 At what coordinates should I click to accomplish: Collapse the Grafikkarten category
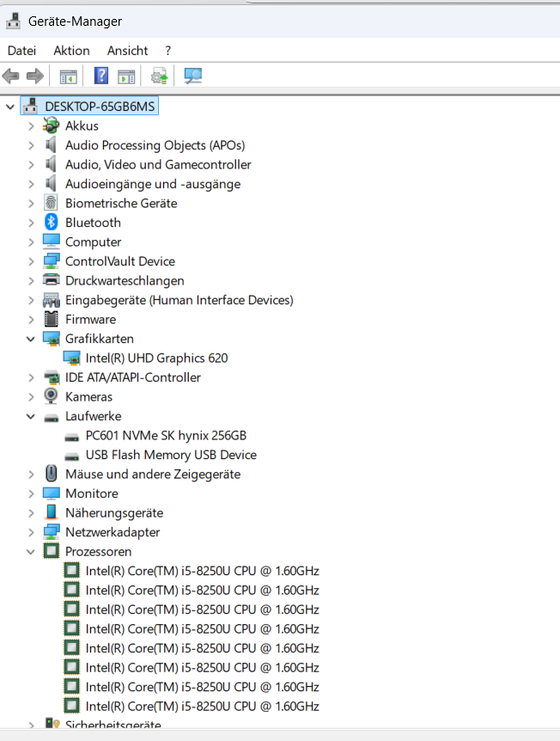[x=31, y=339]
